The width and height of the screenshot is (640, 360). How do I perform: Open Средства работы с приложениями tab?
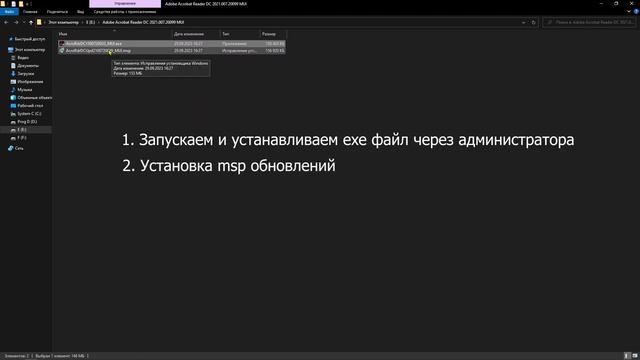pyautogui.click(x=125, y=12)
